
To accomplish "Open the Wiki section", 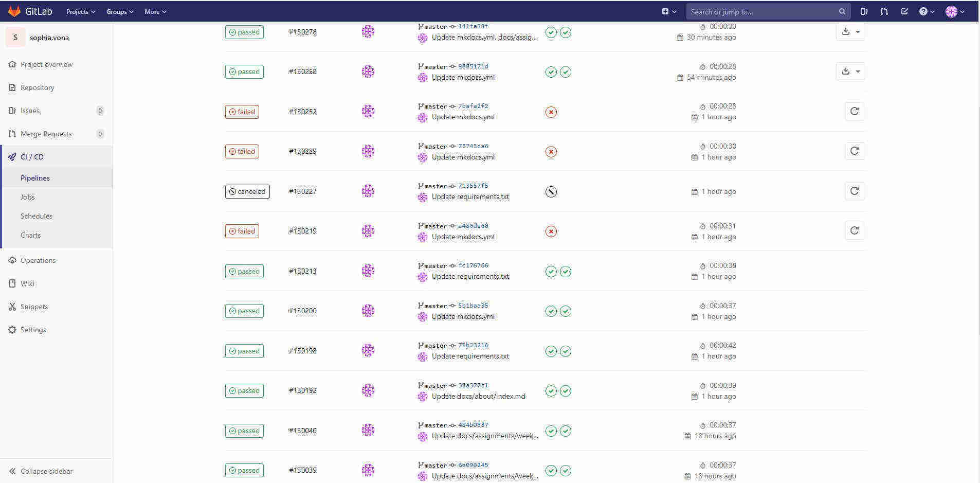I will (x=27, y=283).
